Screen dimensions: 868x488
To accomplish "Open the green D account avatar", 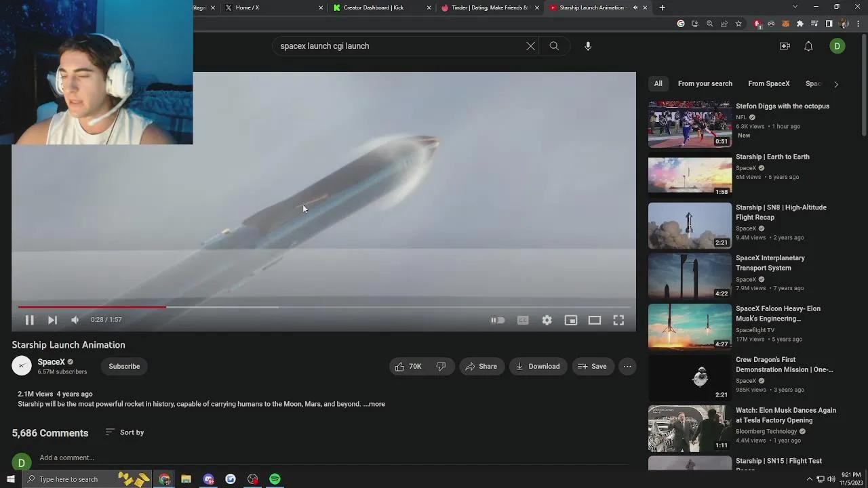I will point(837,46).
